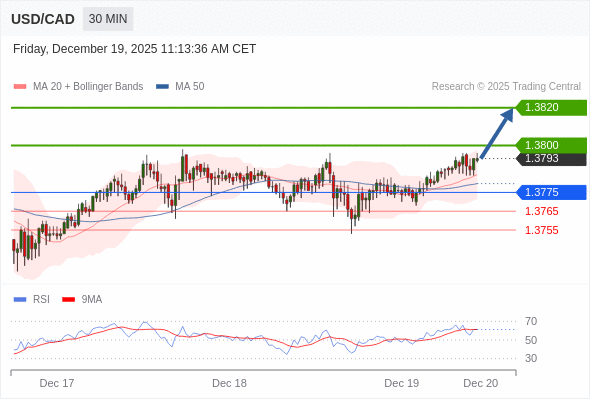Click the 1.3755 red support label

541,230
